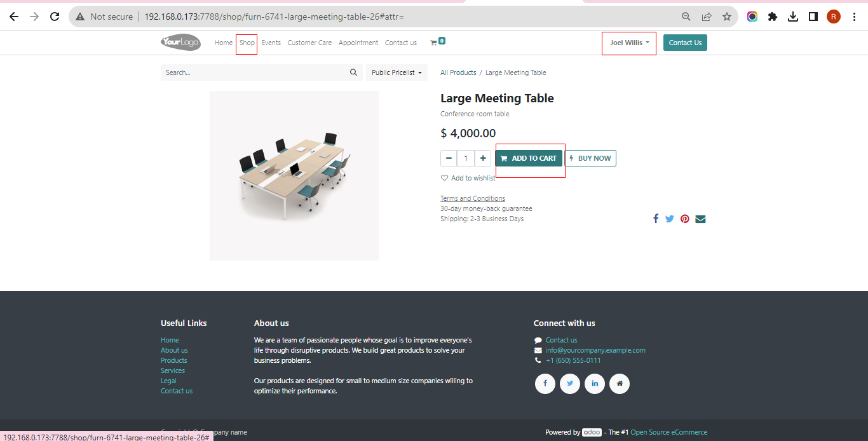
Task: Share product via Twitter bird icon
Action: point(670,219)
